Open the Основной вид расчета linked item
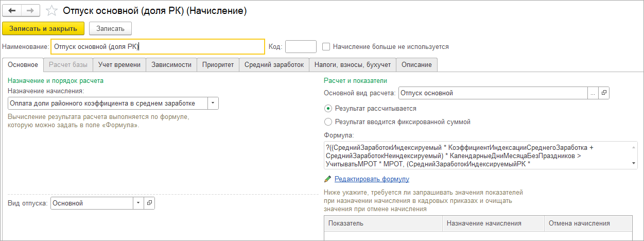The height and width of the screenshot is (241, 644). coord(604,93)
